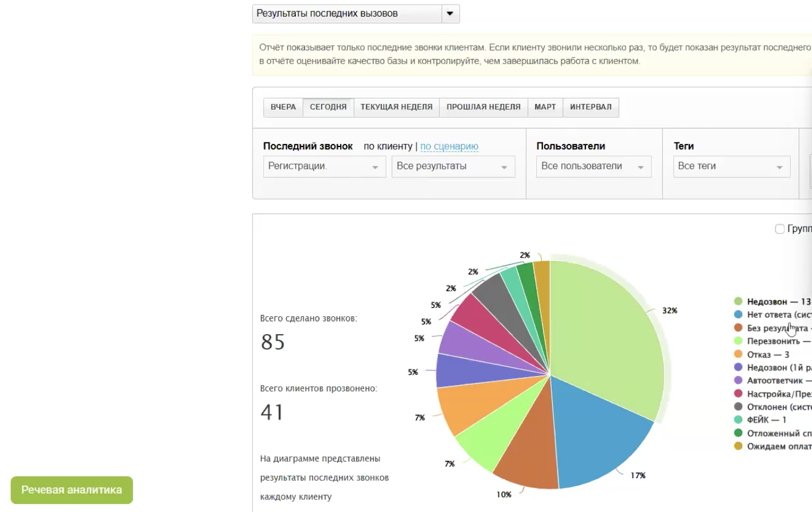The width and height of the screenshot is (812, 512).
Task: Click the Автоответчик legend entry
Action: (x=772, y=381)
